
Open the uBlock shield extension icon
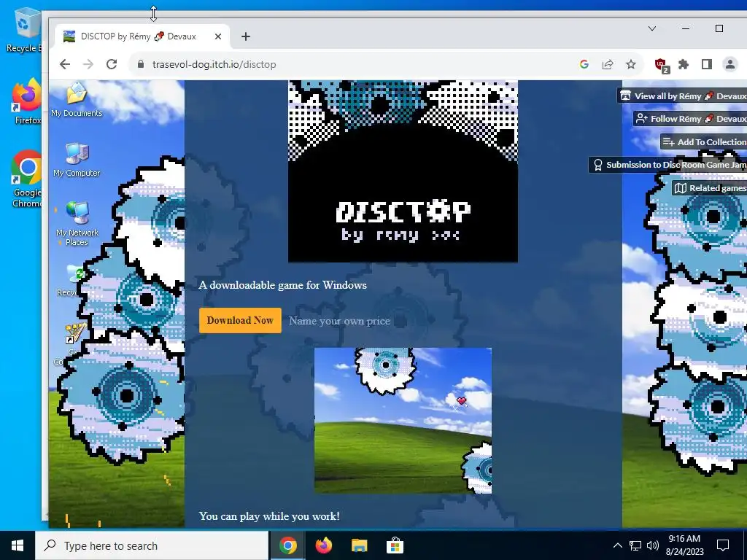[x=661, y=65]
